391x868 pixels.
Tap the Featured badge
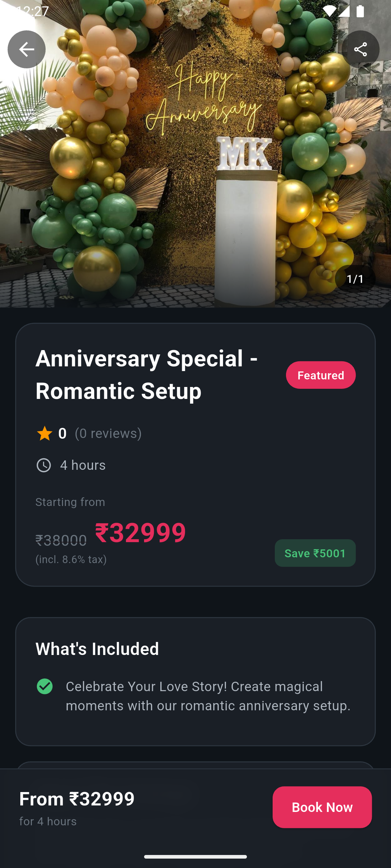(320, 375)
